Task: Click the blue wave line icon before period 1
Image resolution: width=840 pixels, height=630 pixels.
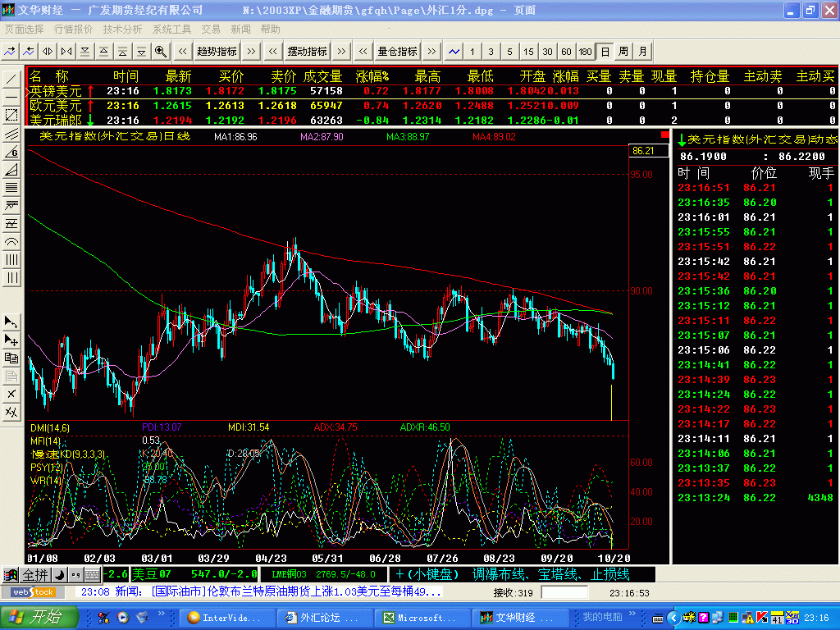Action: click(454, 52)
